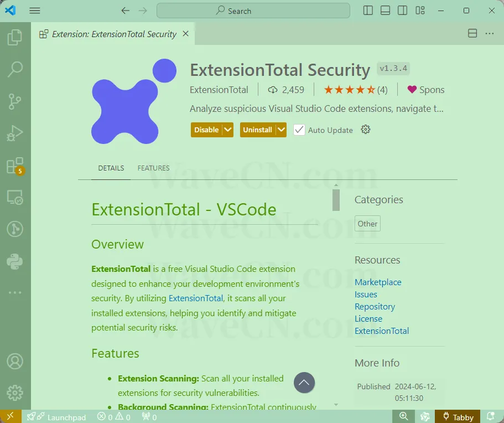
Task: Expand the Uninstall dropdown arrow
Action: (x=281, y=130)
